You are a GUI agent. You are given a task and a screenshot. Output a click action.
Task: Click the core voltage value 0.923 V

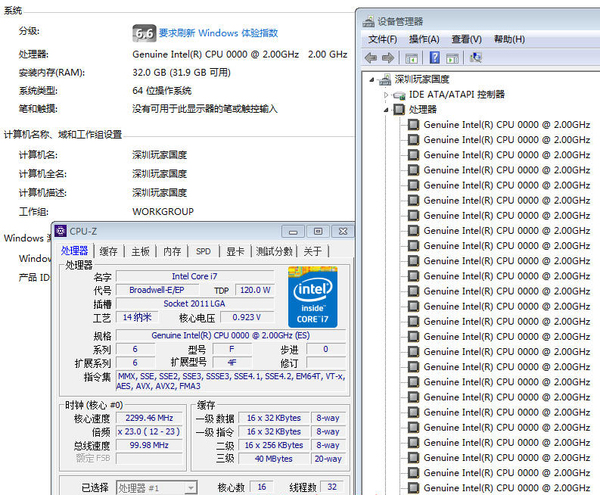tap(246, 318)
